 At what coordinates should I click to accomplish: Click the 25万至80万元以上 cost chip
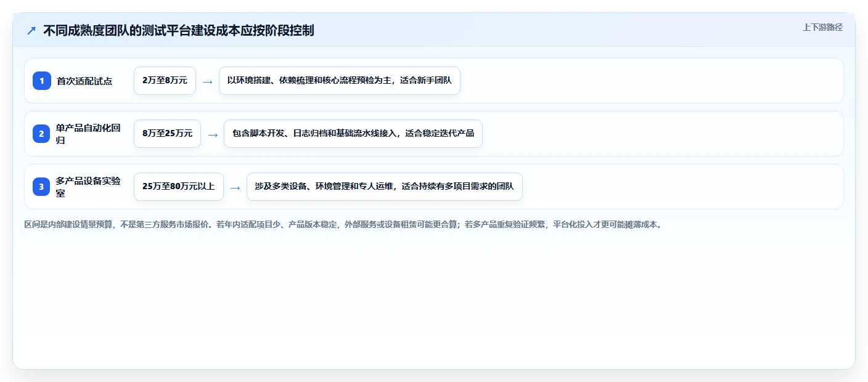tap(178, 187)
